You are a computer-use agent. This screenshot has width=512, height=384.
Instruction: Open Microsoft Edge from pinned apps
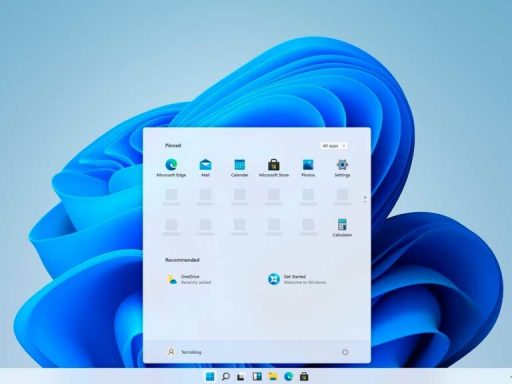171,168
